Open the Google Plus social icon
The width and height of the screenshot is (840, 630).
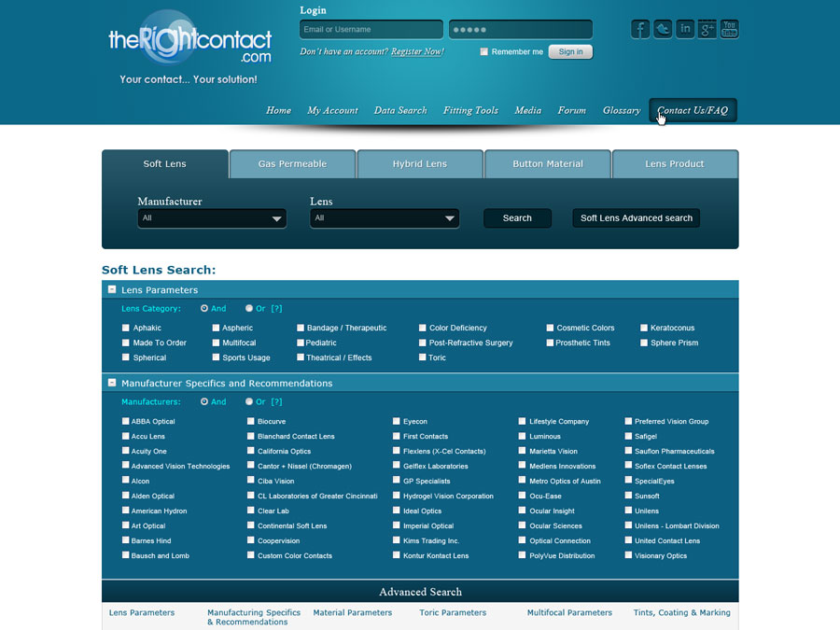click(x=707, y=29)
